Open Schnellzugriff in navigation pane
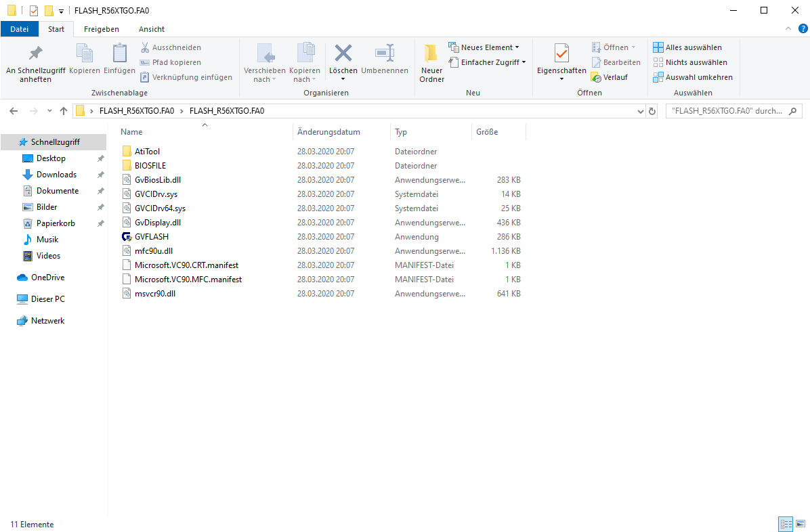 pos(54,142)
